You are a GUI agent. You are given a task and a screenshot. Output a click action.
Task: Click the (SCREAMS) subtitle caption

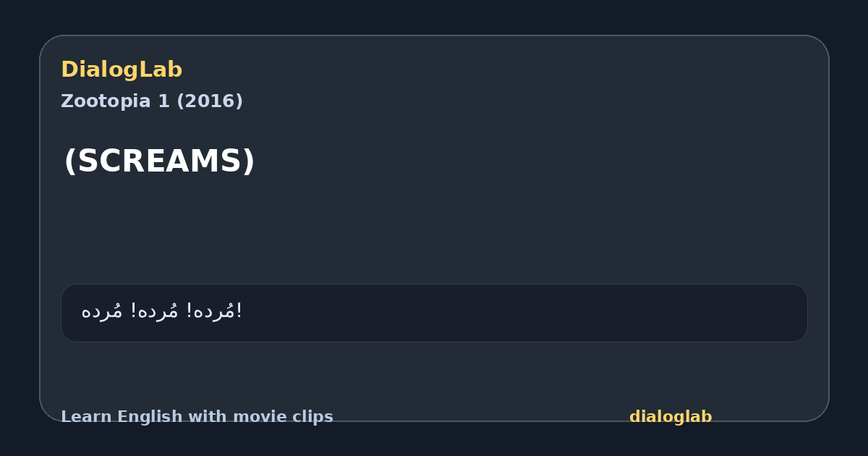(x=159, y=161)
